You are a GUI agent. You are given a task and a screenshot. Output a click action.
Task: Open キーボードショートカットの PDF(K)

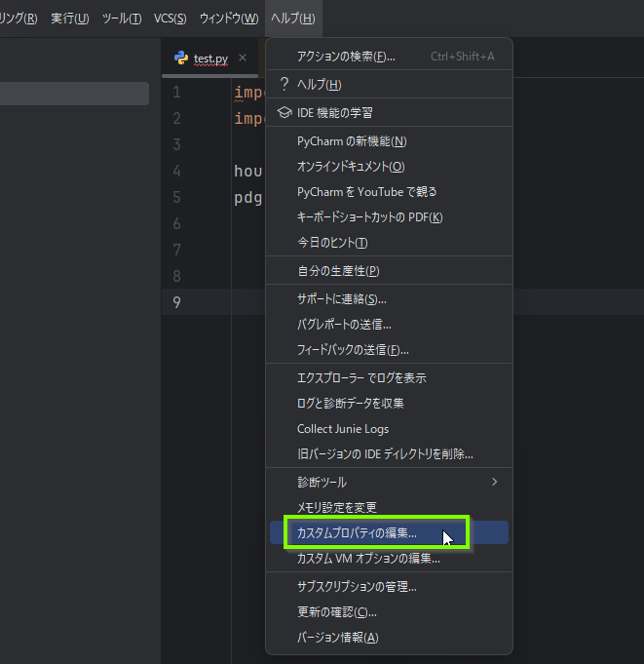[x=389, y=217]
